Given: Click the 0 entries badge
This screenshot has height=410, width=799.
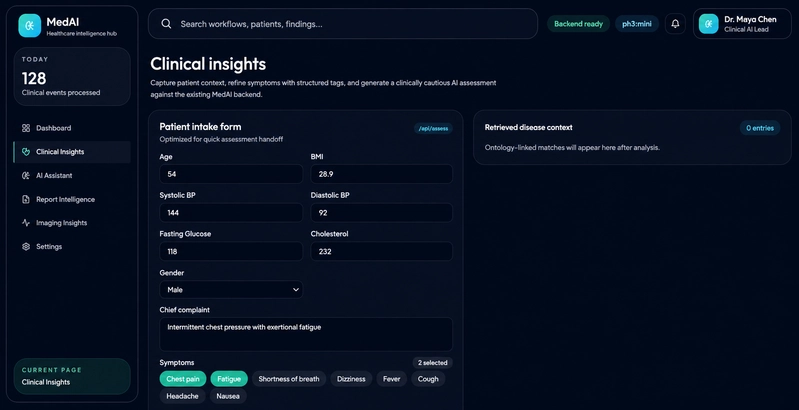Looking at the screenshot, I should pos(760,128).
